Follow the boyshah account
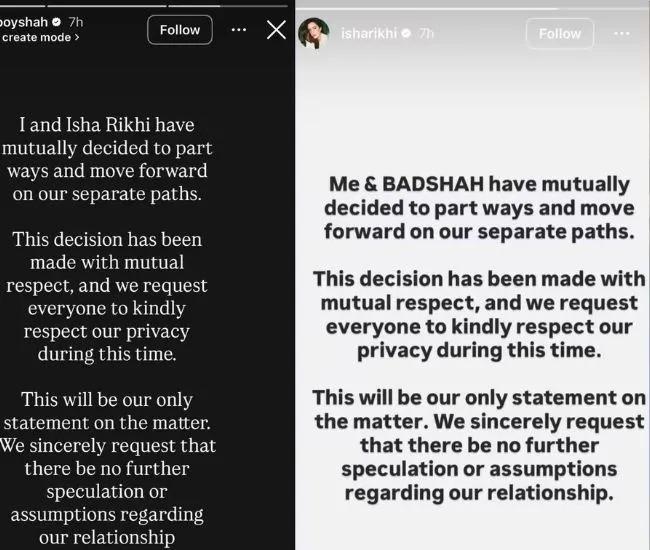 tap(180, 30)
